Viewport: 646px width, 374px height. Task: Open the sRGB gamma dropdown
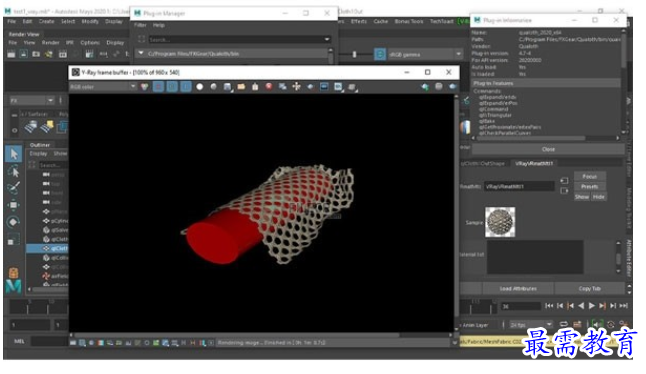(x=424, y=54)
